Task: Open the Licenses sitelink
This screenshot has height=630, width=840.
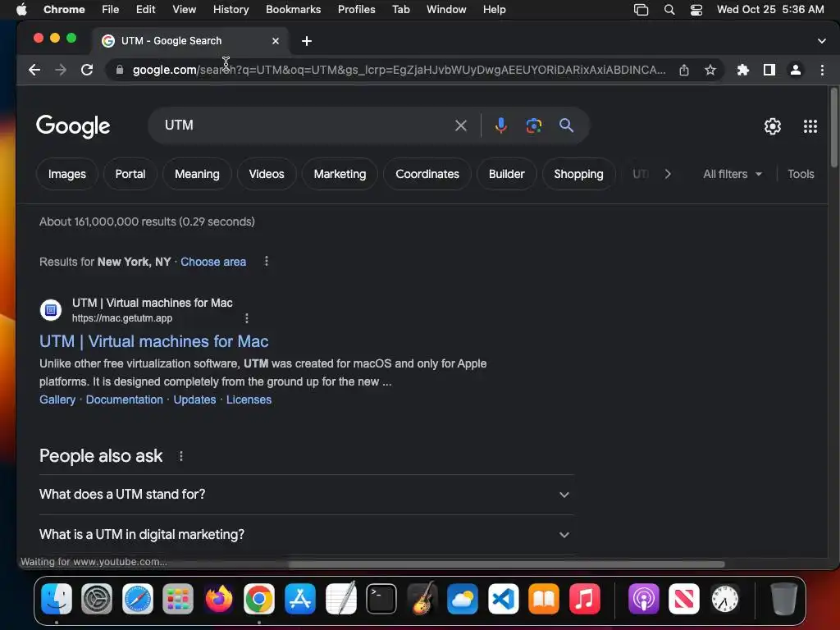Action: [x=249, y=399]
